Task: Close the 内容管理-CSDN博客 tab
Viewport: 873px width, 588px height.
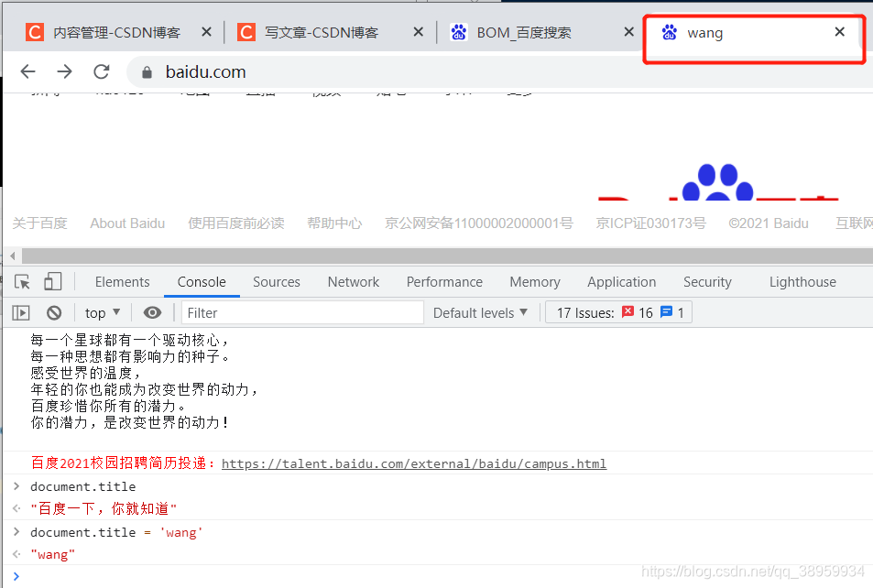Action: 206,32
